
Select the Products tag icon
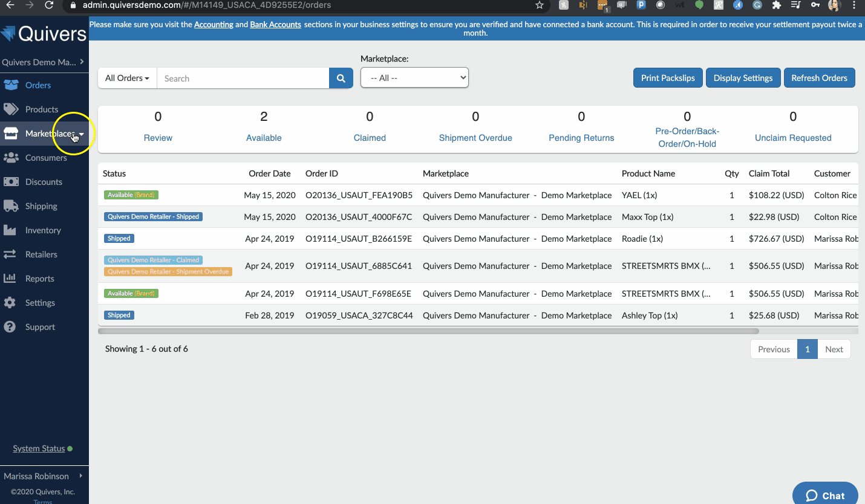coord(10,109)
